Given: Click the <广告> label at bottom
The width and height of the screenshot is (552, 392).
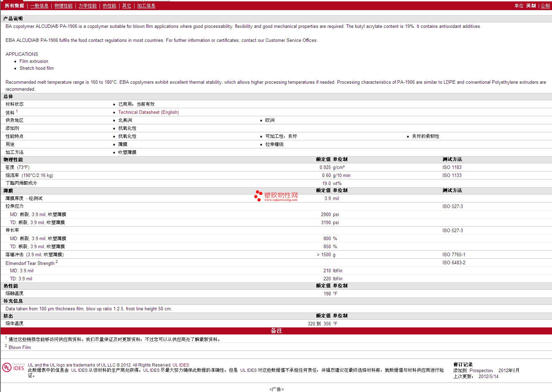Looking at the screenshot, I should point(276,389).
